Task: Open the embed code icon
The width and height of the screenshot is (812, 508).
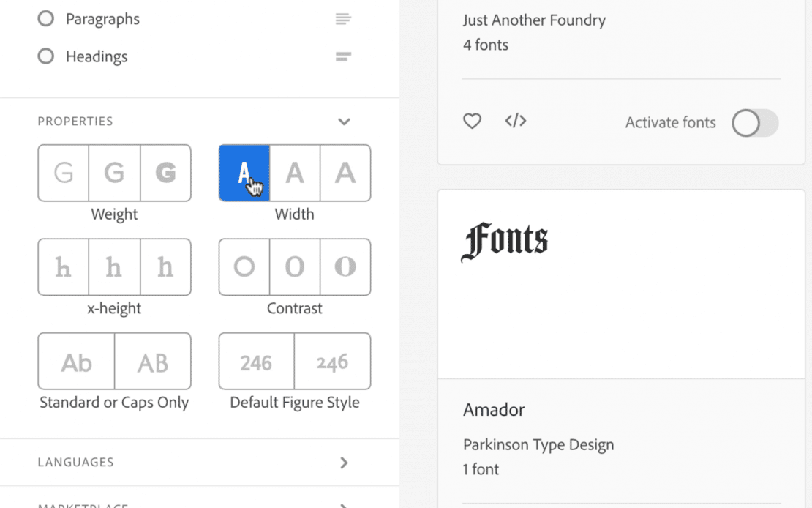Action: tap(516, 122)
